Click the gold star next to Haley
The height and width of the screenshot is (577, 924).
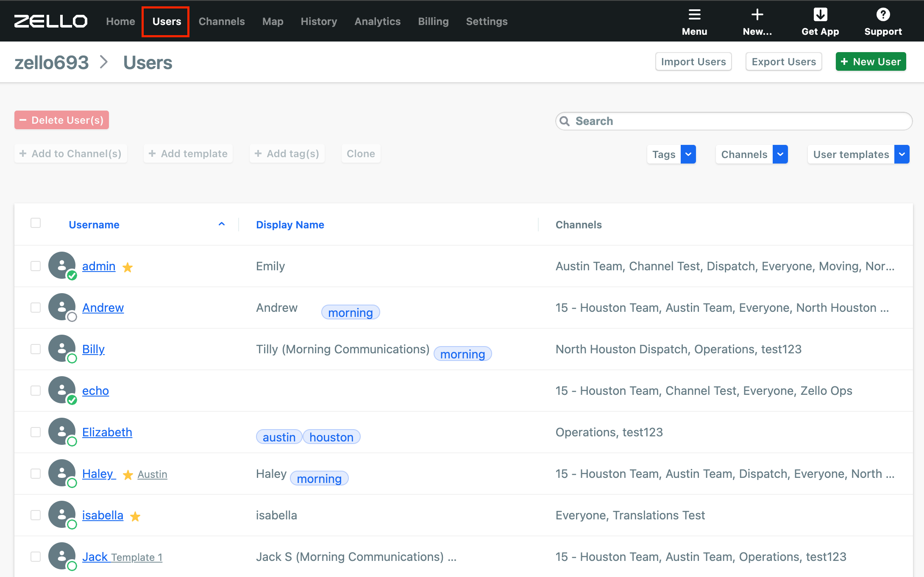[128, 475]
